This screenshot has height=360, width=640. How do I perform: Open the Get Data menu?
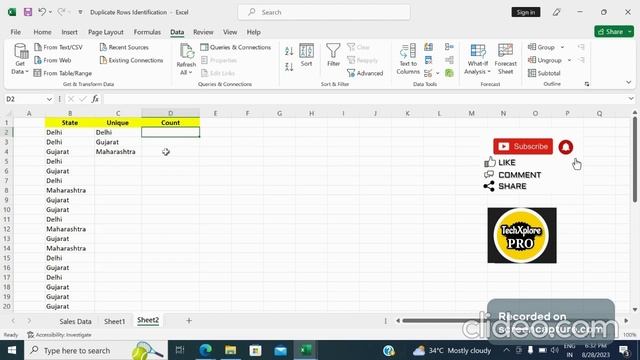[20, 59]
